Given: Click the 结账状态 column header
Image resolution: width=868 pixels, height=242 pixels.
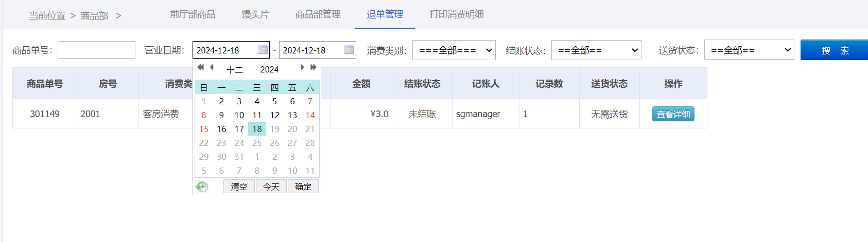Looking at the screenshot, I should 422,83.
